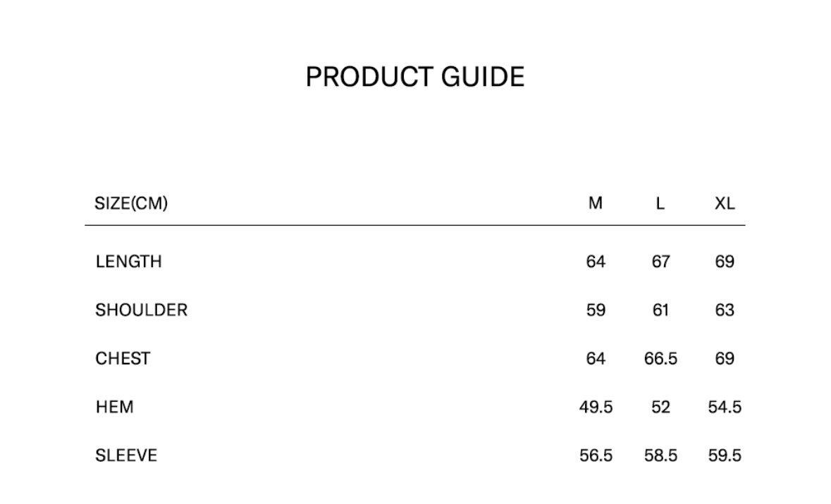Select the SHOULDER value 59 for size M
This screenshot has width=831, height=504.
tap(596, 310)
